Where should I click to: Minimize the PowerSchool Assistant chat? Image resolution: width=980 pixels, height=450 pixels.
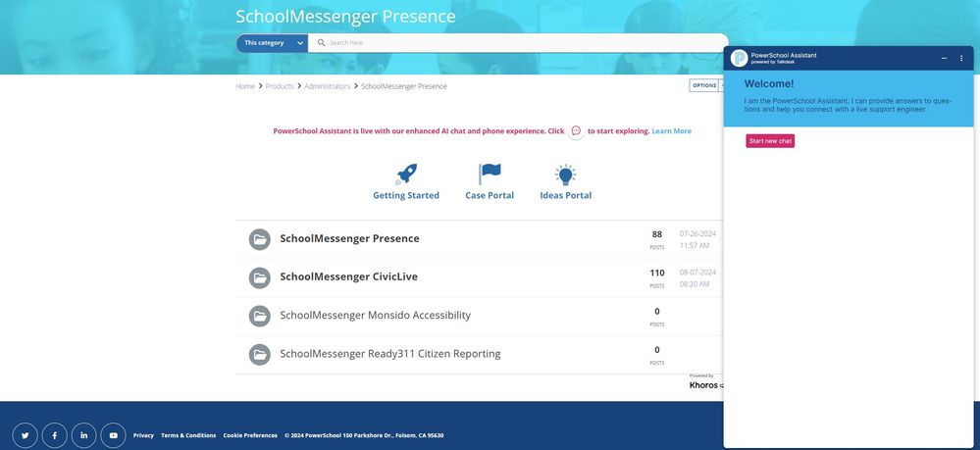[944, 59]
